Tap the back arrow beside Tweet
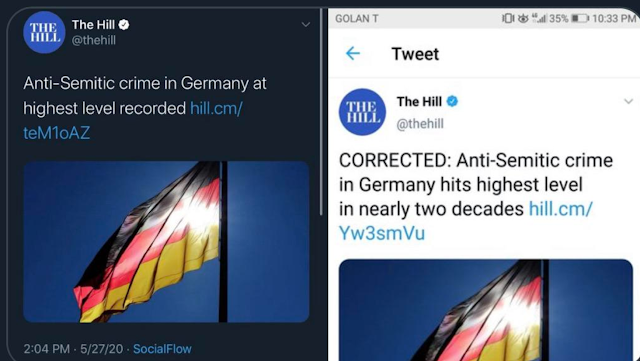Screen dimensions: 640x361 pyautogui.click(x=353, y=53)
